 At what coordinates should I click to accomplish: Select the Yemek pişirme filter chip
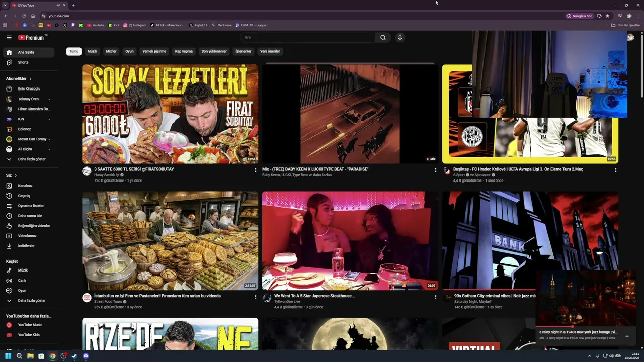(x=154, y=51)
